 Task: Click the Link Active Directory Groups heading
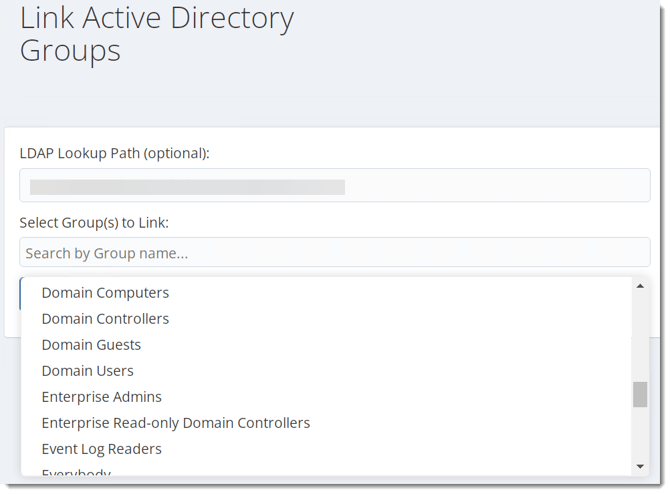point(157,33)
